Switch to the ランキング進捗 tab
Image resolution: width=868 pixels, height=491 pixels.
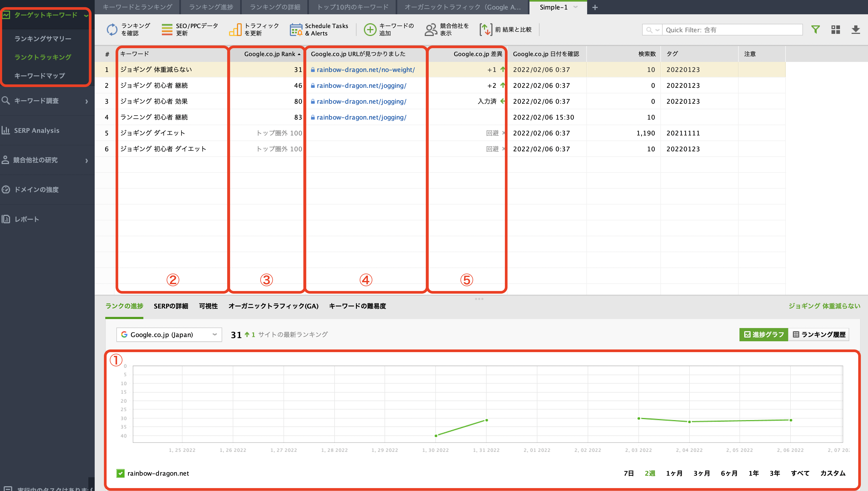point(211,7)
